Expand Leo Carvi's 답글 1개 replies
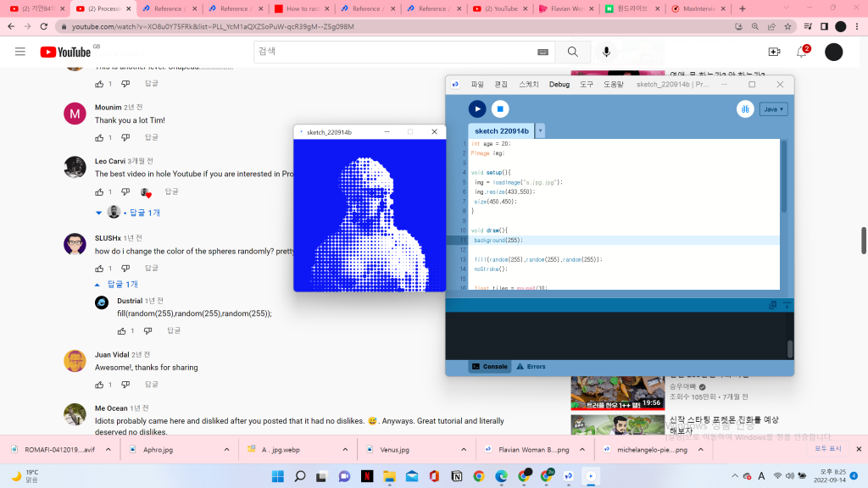868x488 pixels. click(x=129, y=213)
